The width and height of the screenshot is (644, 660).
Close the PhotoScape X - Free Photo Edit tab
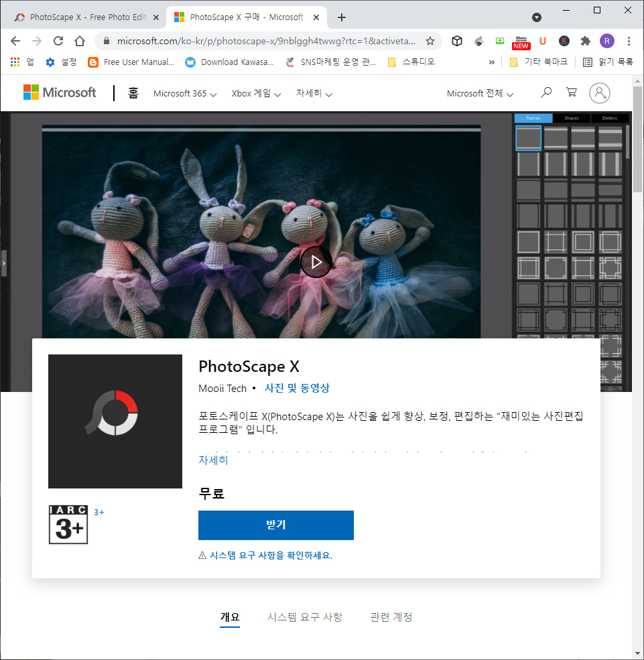[x=155, y=17]
